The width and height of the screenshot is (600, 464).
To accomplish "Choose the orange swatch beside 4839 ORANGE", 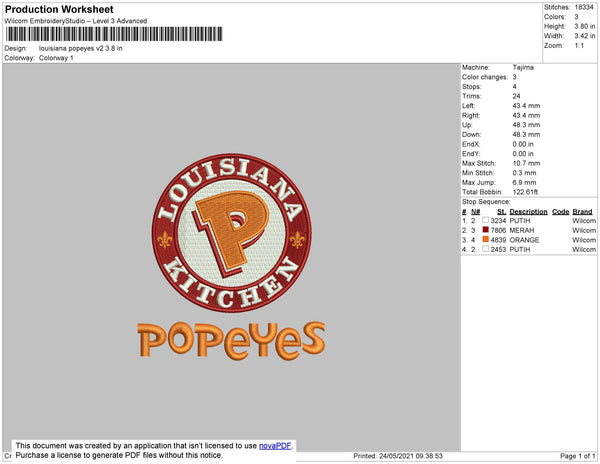I will pyautogui.click(x=485, y=239).
